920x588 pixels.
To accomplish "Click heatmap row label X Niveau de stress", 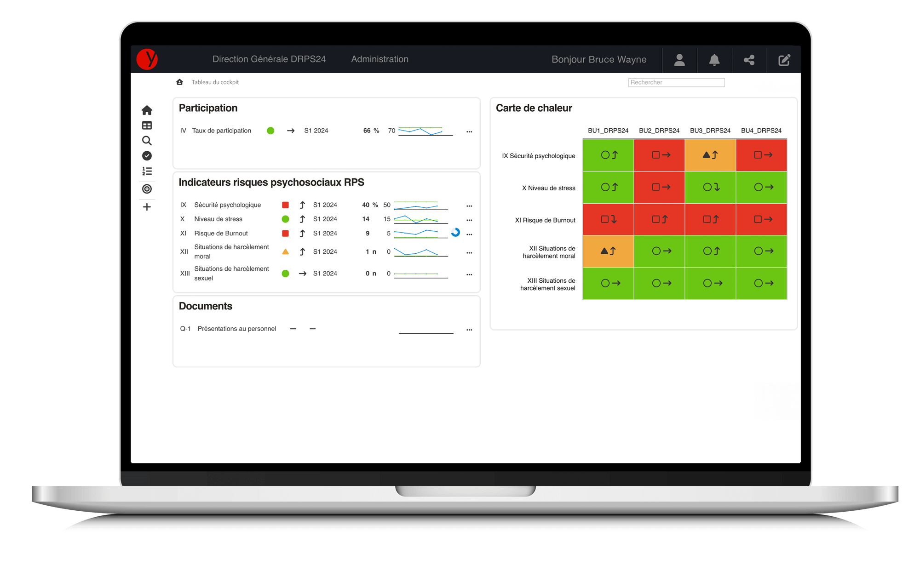I will click(548, 188).
